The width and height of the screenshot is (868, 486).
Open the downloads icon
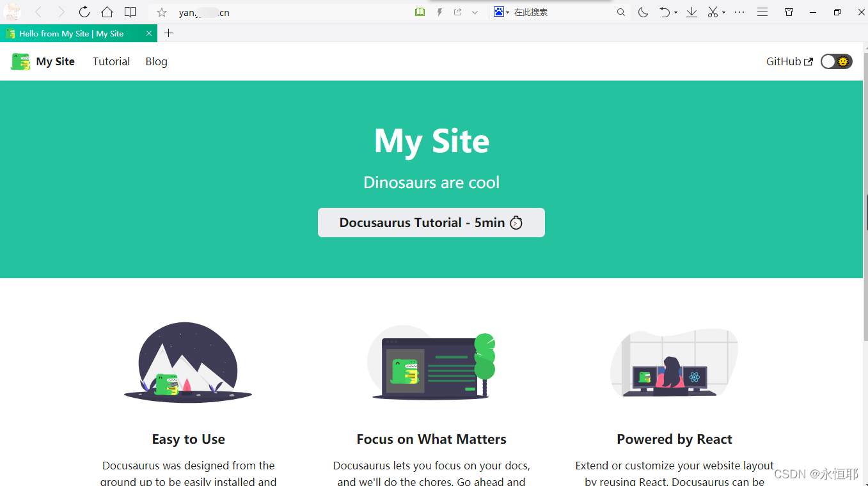(691, 12)
